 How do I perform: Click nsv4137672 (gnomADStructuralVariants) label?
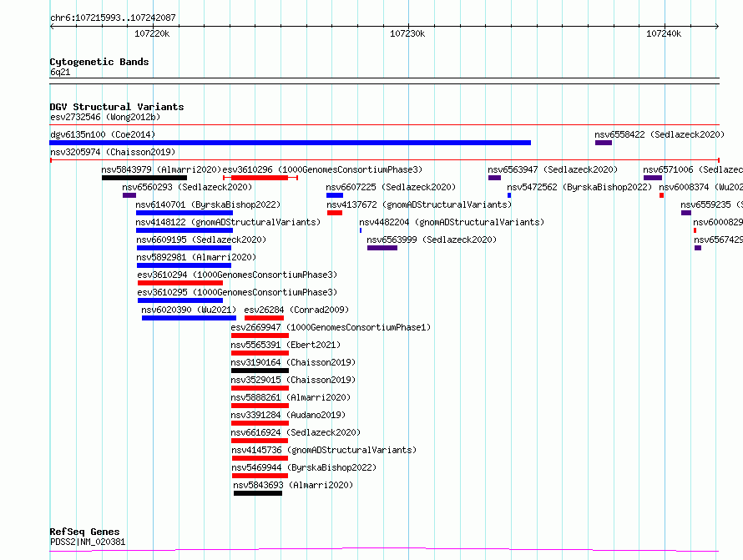(x=419, y=204)
